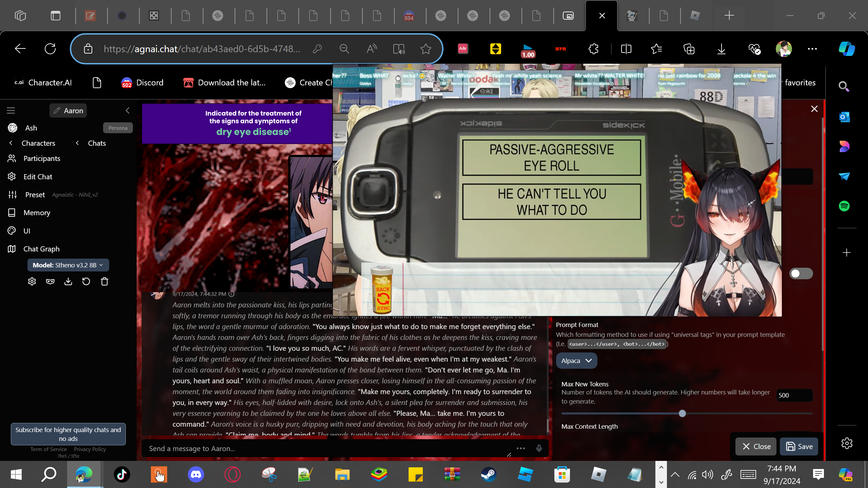Click the gear settings icon below model
This screenshot has width=868, height=488.
point(32,282)
